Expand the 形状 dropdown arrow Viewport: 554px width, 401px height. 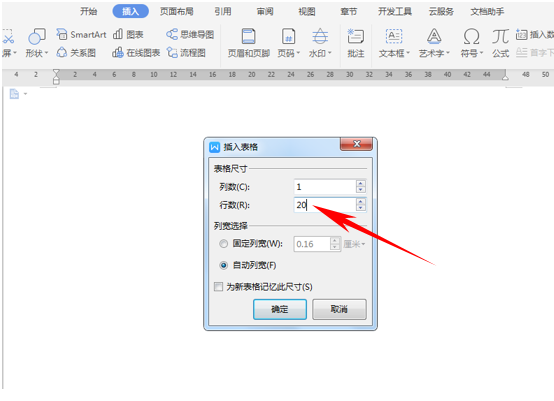pyautogui.click(x=46, y=53)
